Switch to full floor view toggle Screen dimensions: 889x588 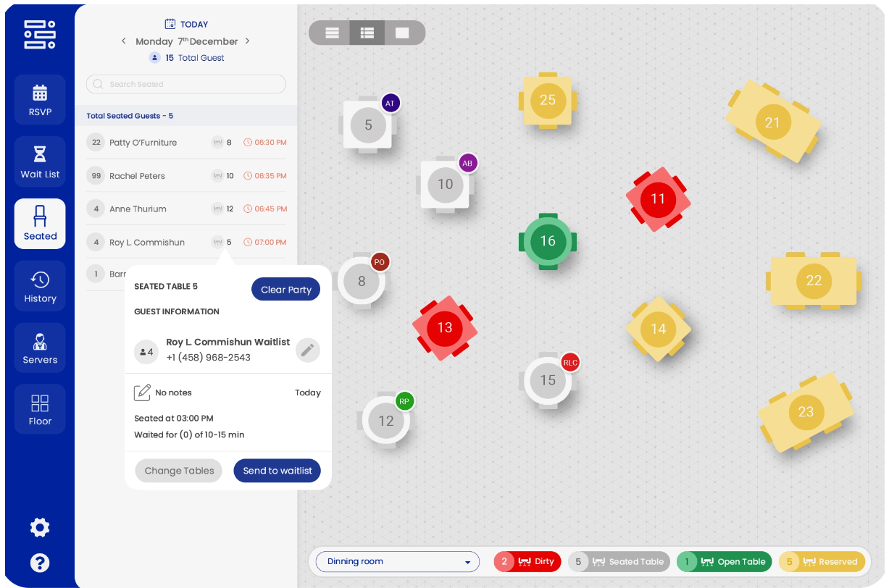[x=402, y=33]
